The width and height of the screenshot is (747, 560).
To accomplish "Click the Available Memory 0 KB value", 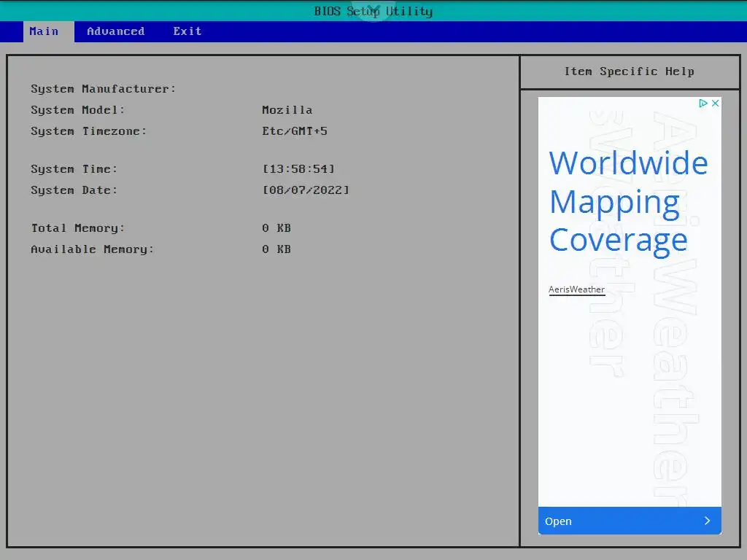I will 276,249.
